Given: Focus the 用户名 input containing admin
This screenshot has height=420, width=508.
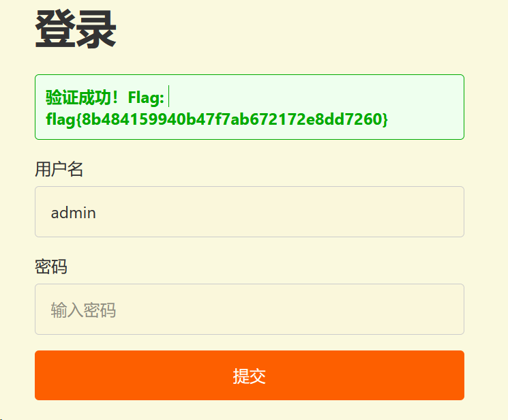Looking at the screenshot, I should [250, 211].
